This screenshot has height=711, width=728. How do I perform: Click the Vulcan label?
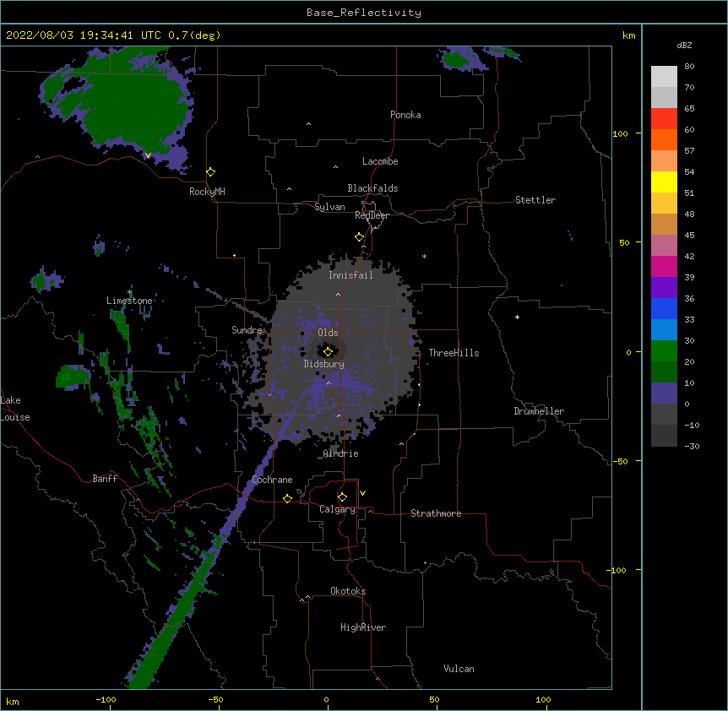click(459, 669)
